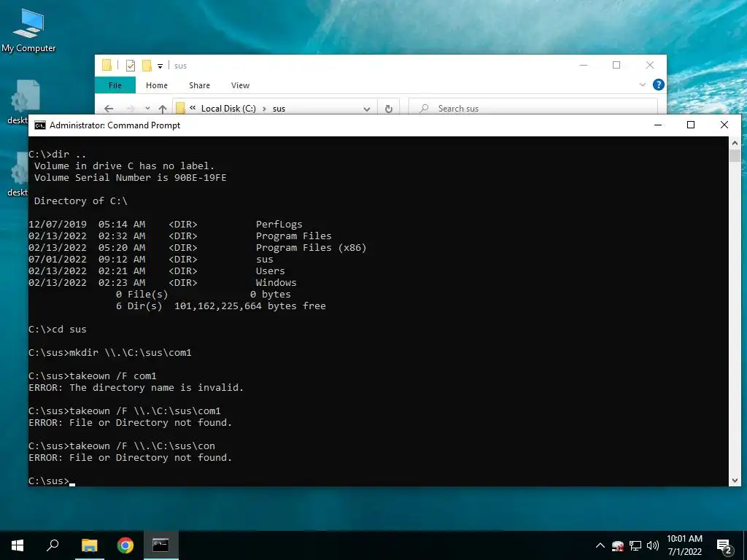Image resolution: width=747 pixels, height=560 pixels.
Task: Open Explorer Help question mark icon
Action: 659,85
